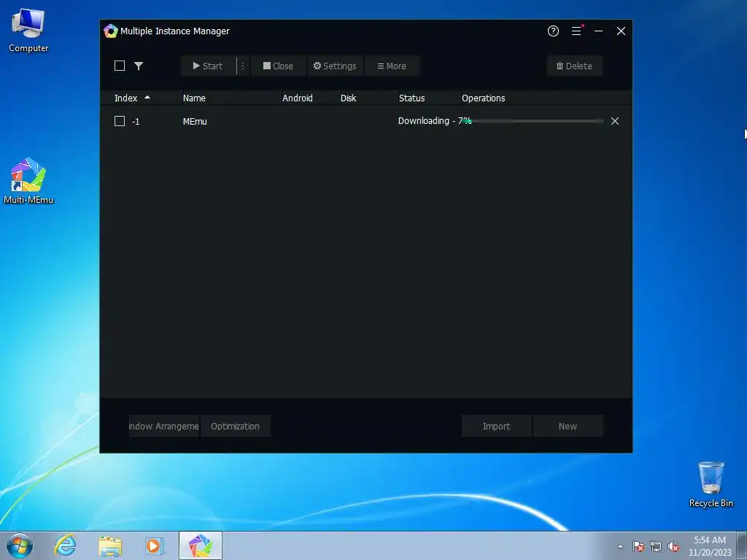Minimize the Multiple Instance Manager window
747x560 pixels.
(598, 31)
